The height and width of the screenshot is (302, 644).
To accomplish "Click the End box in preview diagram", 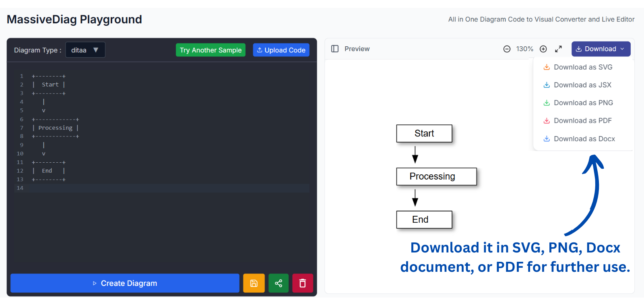I will point(424,219).
